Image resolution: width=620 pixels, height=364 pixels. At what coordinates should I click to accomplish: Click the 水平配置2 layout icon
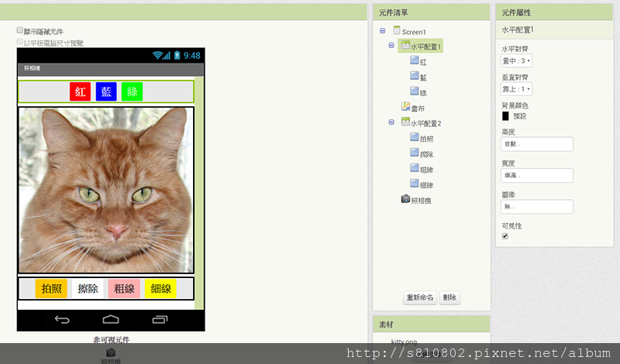(405, 122)
